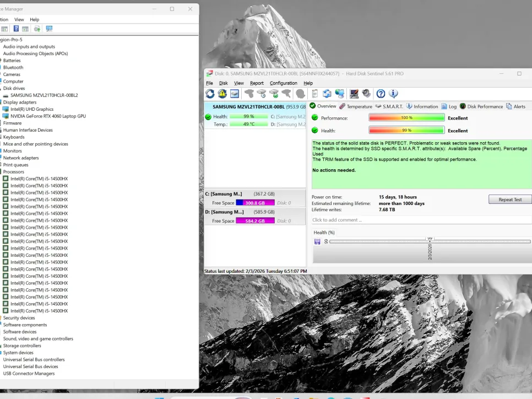The image size is (532, 399).
Task: Expand the Sound, video and game controllers
Action: point(38,339)
